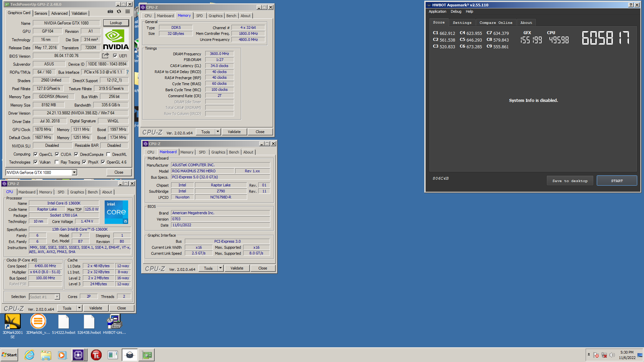Switch to HWBOT Aquamark in the taskbar

click(x=129, y=355)
